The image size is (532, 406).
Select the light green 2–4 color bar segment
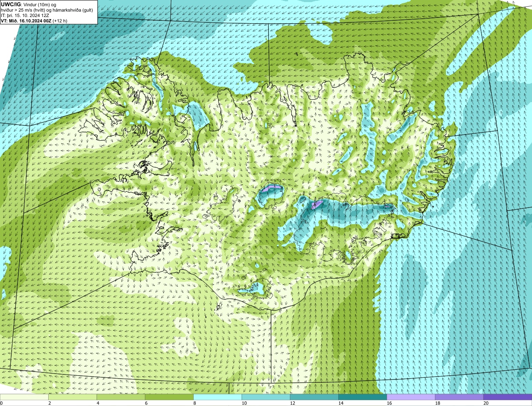click(x=72, y=397)
